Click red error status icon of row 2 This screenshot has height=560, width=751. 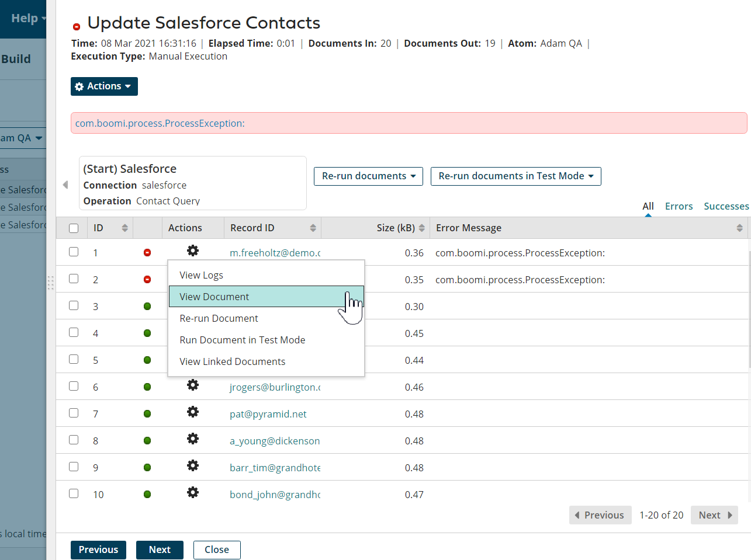[147, 280]
